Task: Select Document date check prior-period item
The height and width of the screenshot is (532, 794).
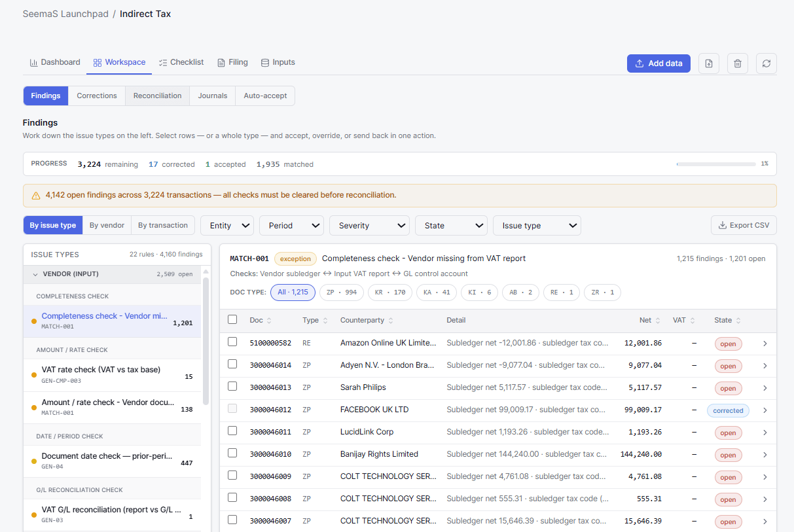Action: pyautogui.click(x=113, y=461)
